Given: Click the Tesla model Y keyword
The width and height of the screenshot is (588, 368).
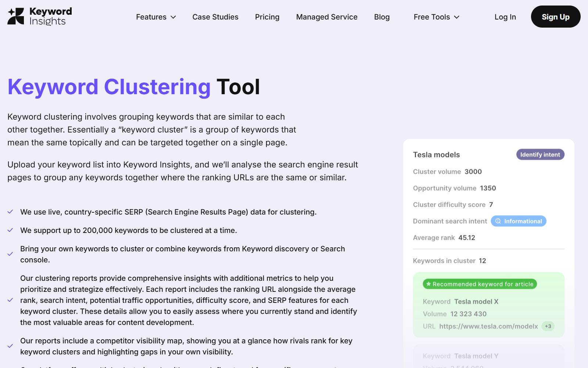Looking at the screenshot, I should click(476, 356).
